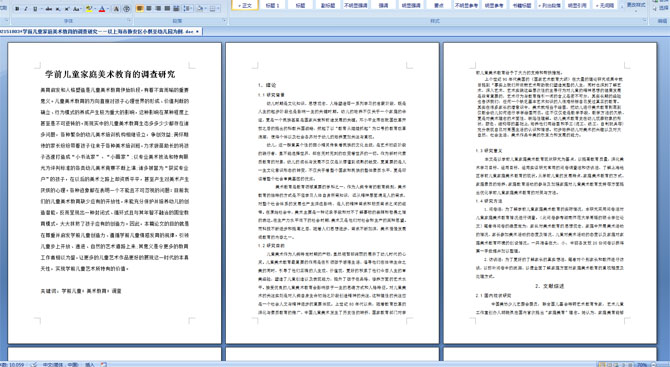Apply the red font color
The height and width of the screenshot is (367, 670).
click(102, 9)
